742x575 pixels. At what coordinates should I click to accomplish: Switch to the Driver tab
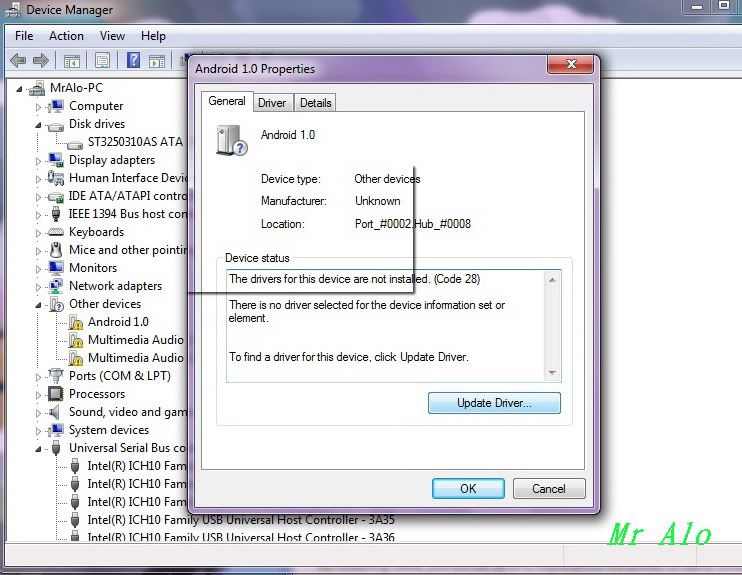tap(272, 103)
